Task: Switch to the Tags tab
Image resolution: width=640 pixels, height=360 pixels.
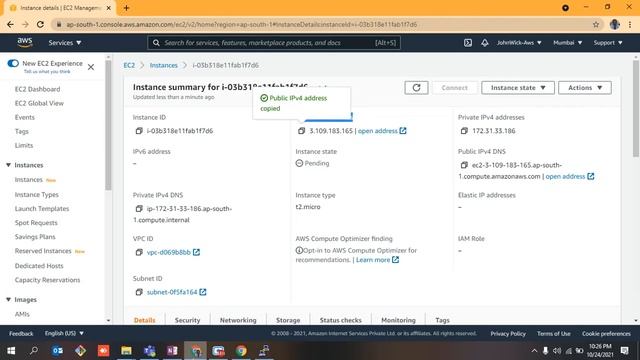Action: click(442, 320)
